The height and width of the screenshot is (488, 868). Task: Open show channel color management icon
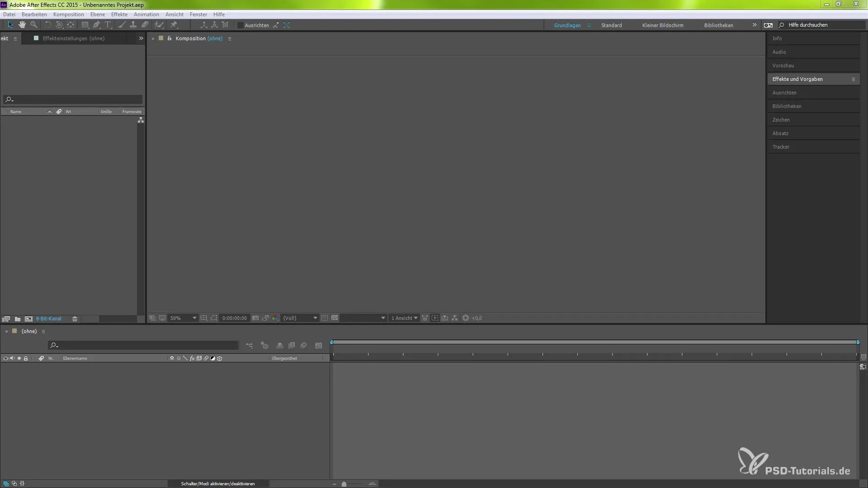pos(275,318)
